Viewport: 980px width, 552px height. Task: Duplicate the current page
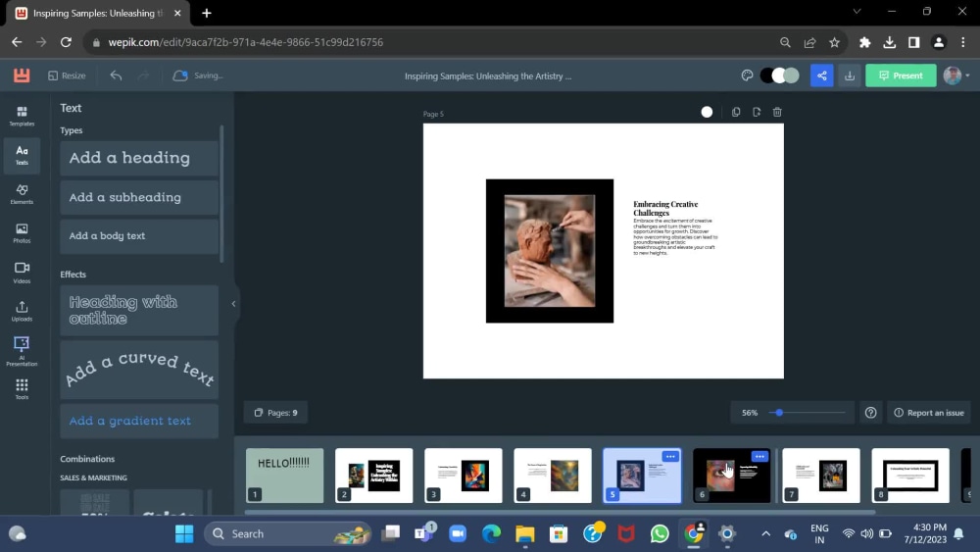(736, 112)
